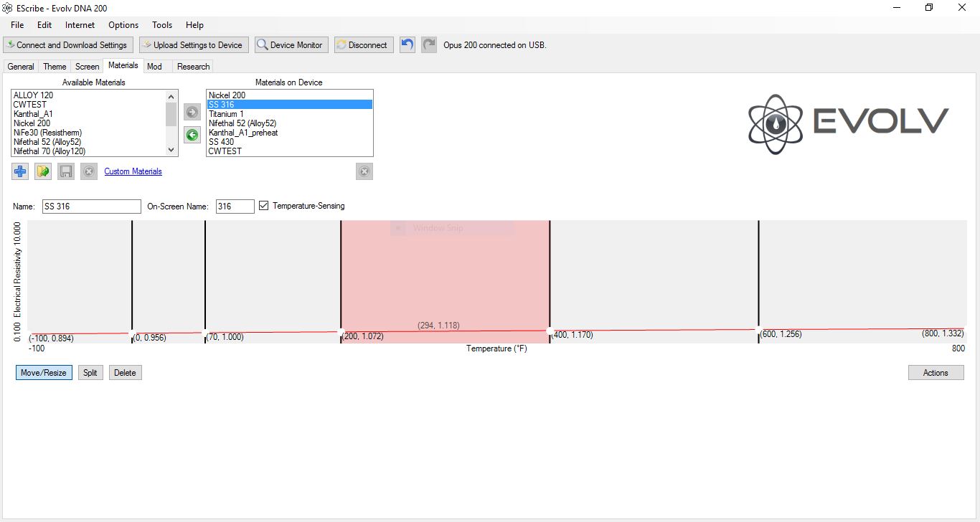980x522 pixels.
Task: Click the folder icon beside the blue plus
Action: 43,171
